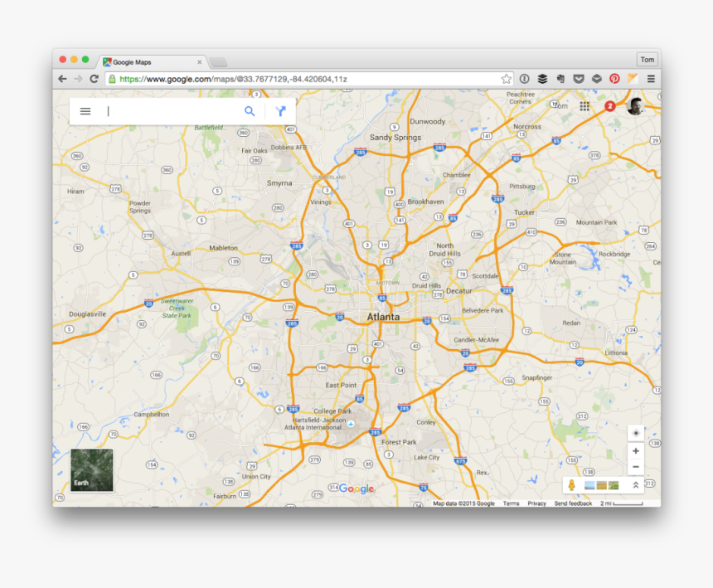Zoom in with the plus button
This screenshot has height=588, width=713.
click(636, 451)
